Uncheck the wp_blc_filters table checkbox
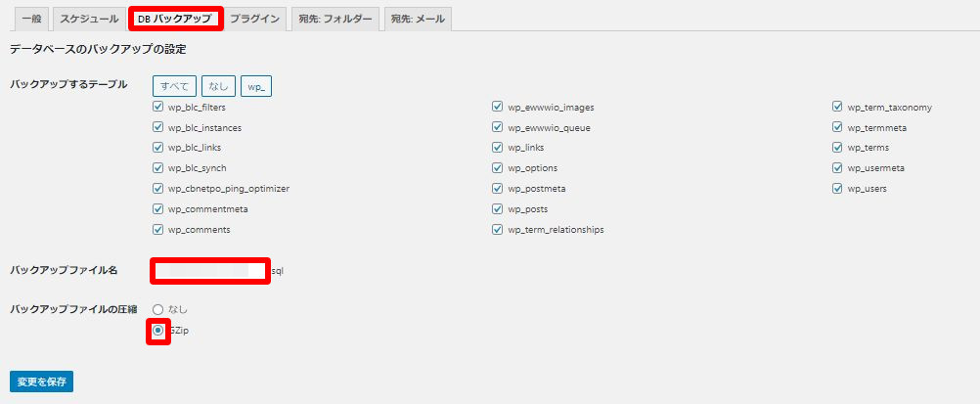The image size is (980, 404). 158,107
